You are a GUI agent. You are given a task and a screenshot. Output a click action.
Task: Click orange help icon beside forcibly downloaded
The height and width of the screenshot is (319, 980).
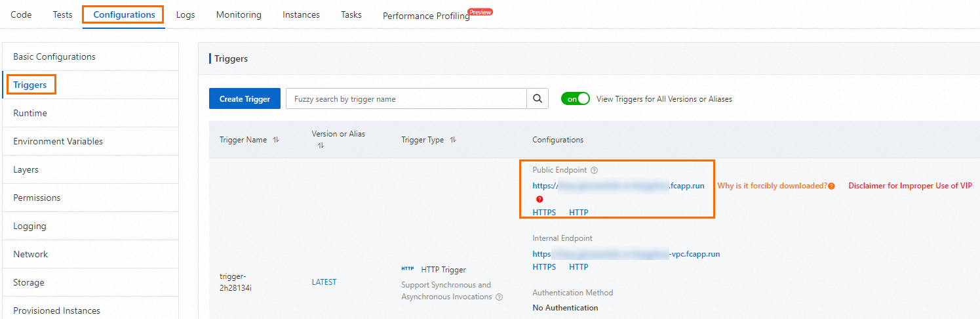pyautogui.click(x=831, y=186)
